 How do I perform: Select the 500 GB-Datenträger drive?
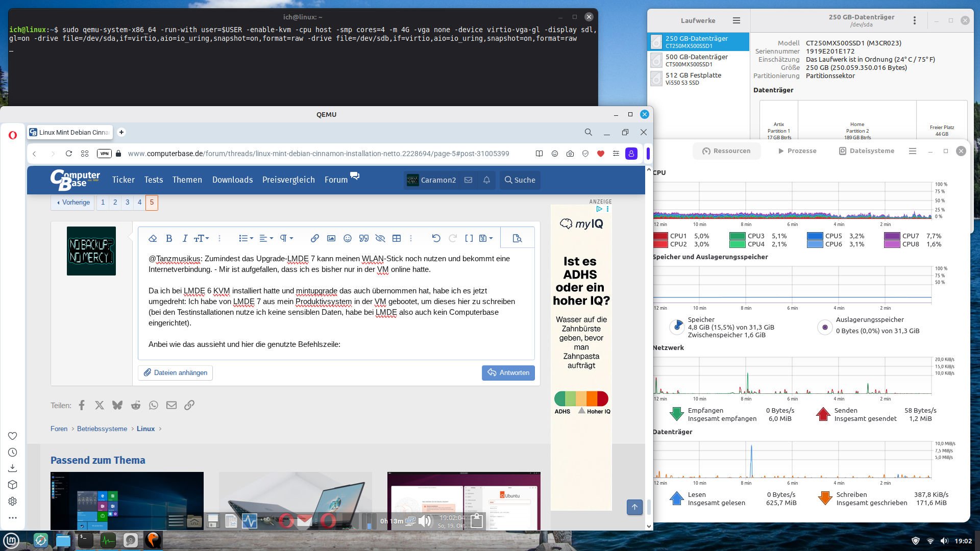click(x=697, y=60)
